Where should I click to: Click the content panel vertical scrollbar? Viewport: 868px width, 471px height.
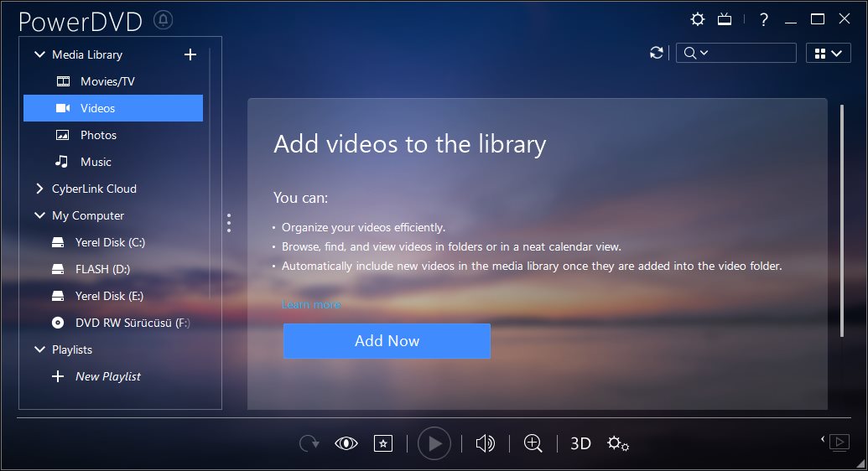[x=842, y=220]
